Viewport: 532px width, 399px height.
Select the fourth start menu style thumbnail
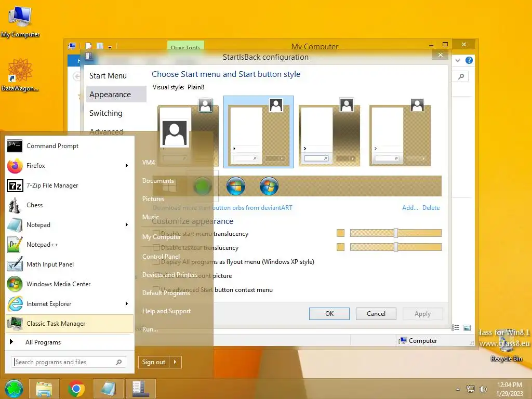pos(400,132)
